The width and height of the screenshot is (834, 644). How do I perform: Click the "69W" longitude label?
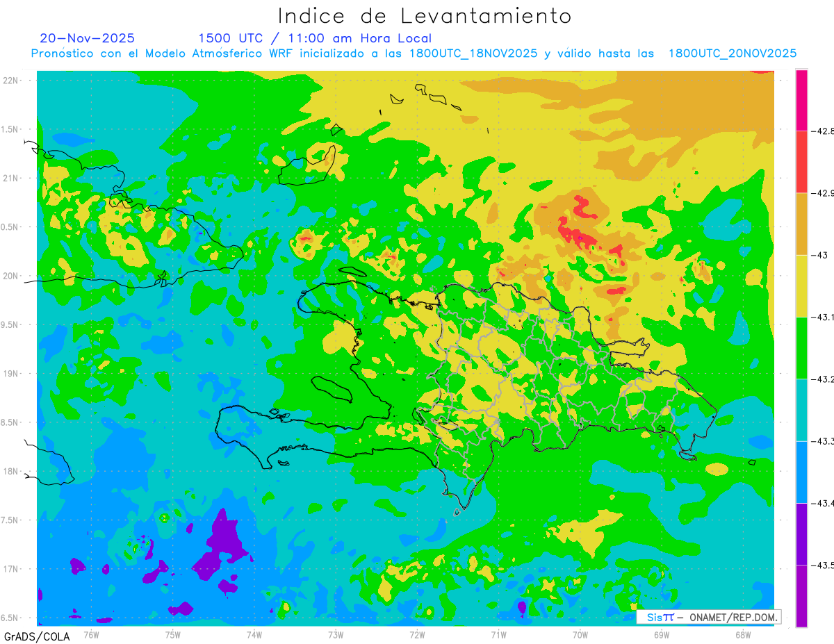pos(662,634)
